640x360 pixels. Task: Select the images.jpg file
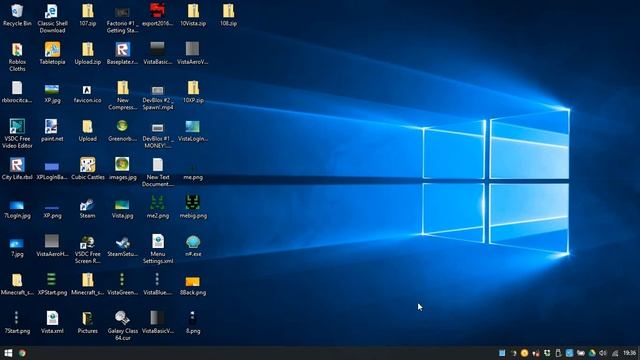point(122,169)
